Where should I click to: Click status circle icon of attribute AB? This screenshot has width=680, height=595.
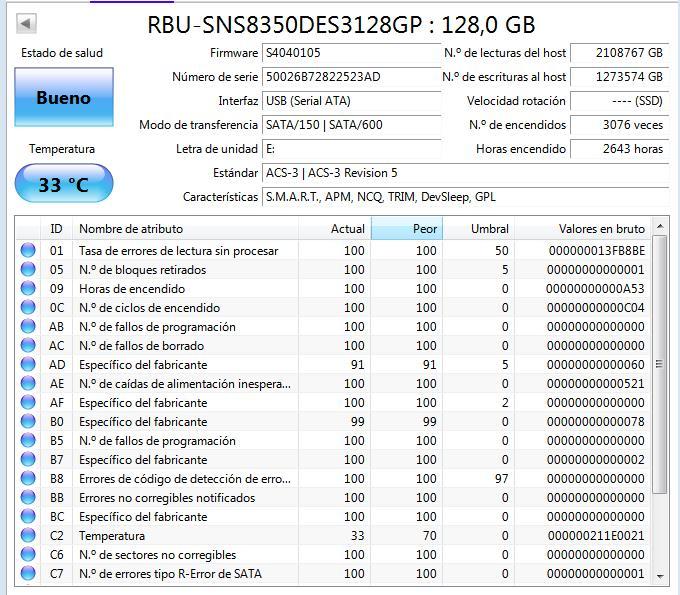[x=28, y=327]
